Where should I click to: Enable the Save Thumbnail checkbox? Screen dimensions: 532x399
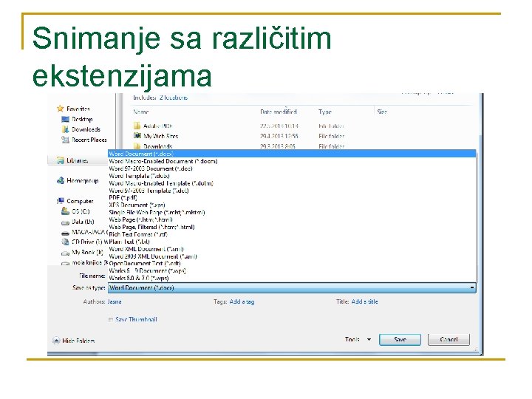[111, 320]
